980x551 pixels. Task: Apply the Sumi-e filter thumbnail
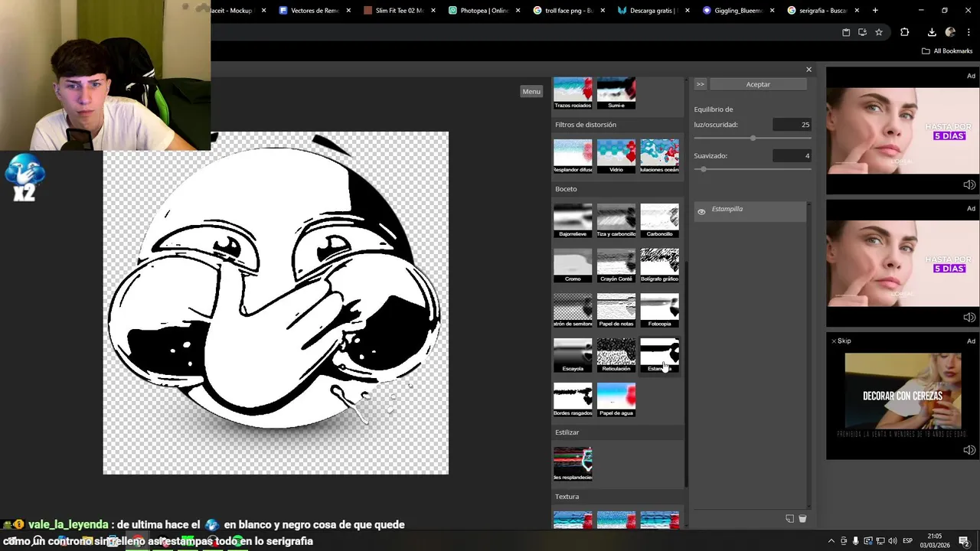pyautogui.click(x=616, y=93)
